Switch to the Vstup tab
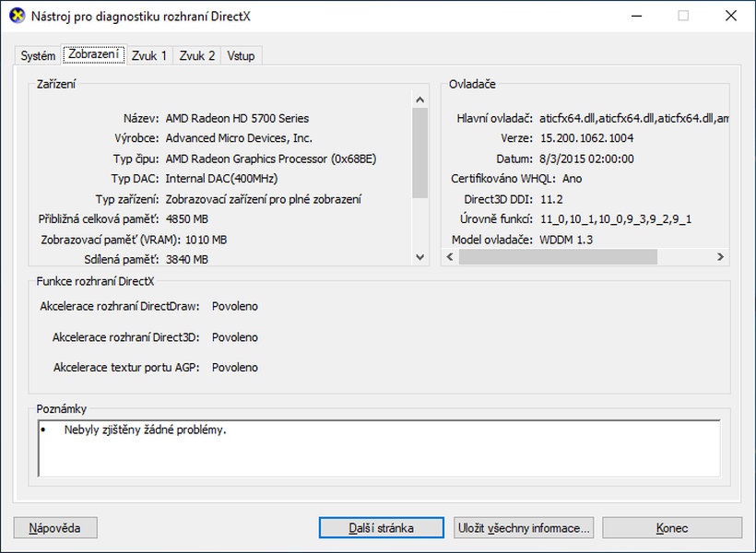756x553 pixels. point(242,55)
